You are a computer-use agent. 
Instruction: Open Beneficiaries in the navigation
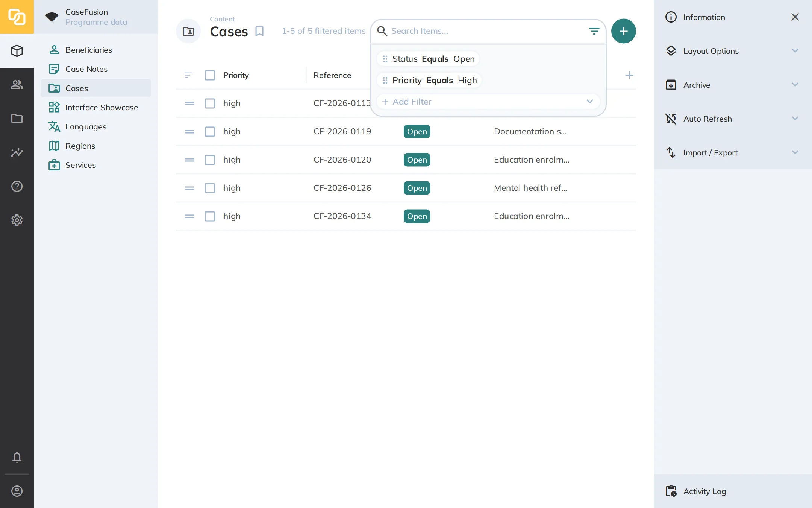pos(96,50)
